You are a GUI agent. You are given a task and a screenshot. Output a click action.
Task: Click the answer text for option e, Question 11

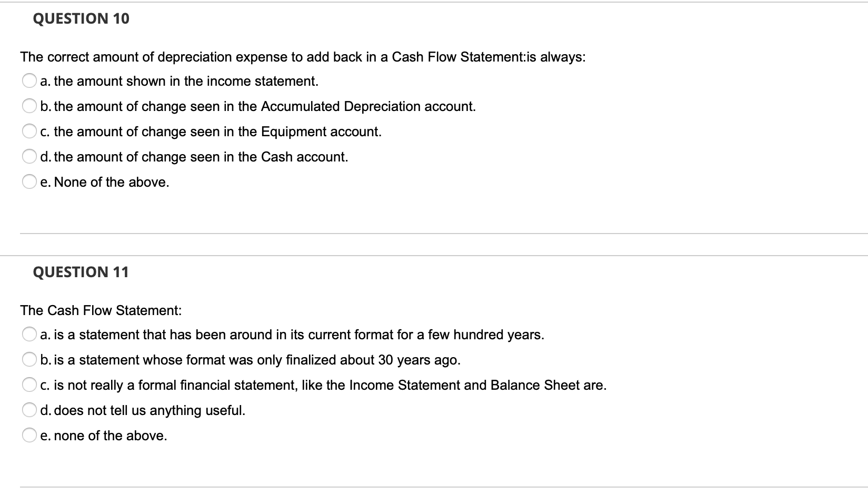point(104,435)
